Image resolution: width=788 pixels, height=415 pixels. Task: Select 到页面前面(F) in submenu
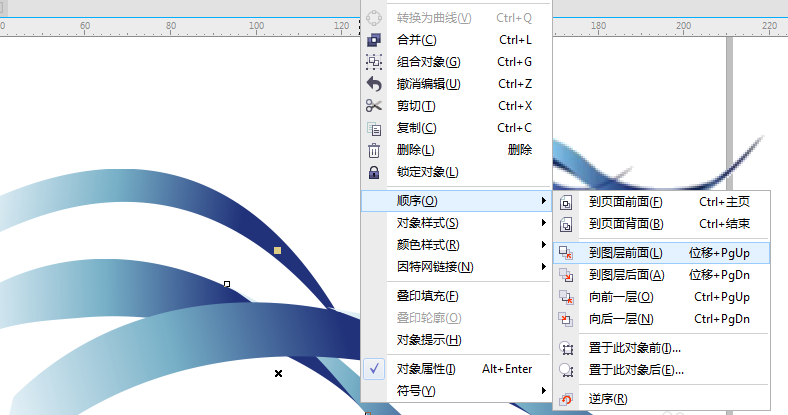[661, 202]
